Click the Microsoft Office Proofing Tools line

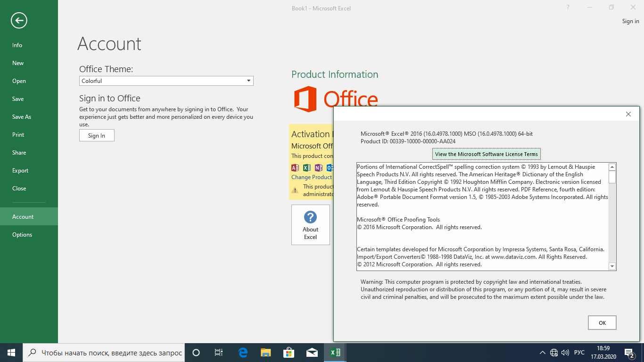[398, 220]
